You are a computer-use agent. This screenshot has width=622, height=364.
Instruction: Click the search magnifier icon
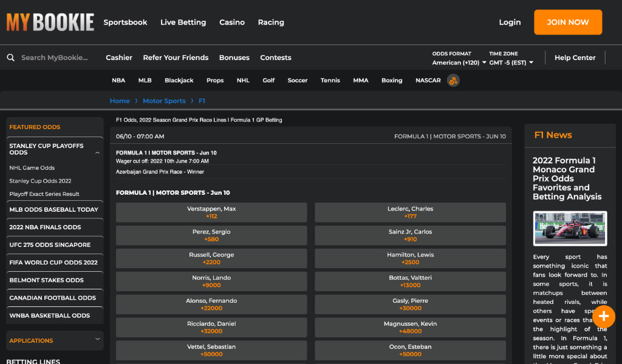pos(11,58)
